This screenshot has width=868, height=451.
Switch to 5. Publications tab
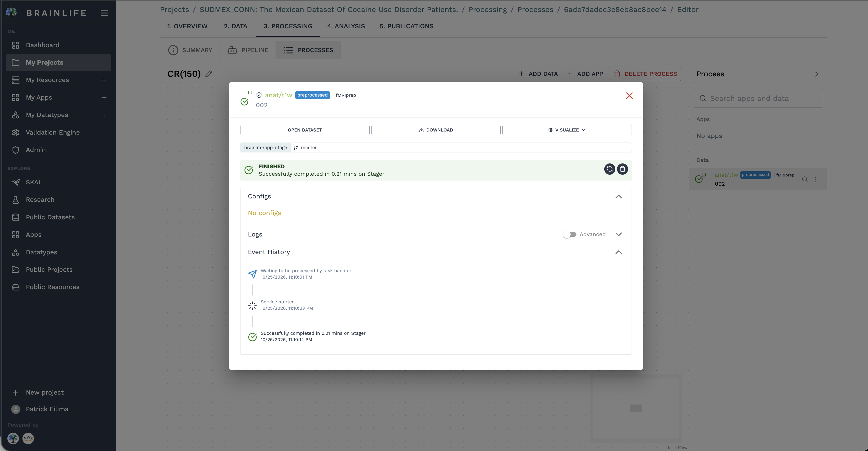pyautogui.click(x=406, y=26)
